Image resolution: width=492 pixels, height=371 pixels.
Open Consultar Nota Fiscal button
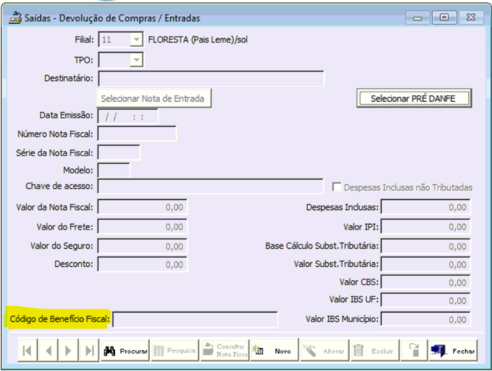coord(225,350)
